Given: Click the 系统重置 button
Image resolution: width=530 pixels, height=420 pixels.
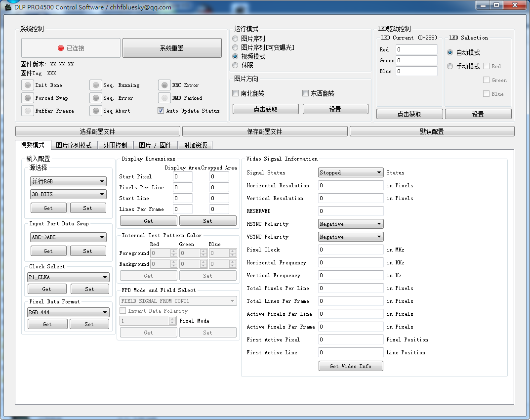Looking at the screenshot, I should 172,48.
